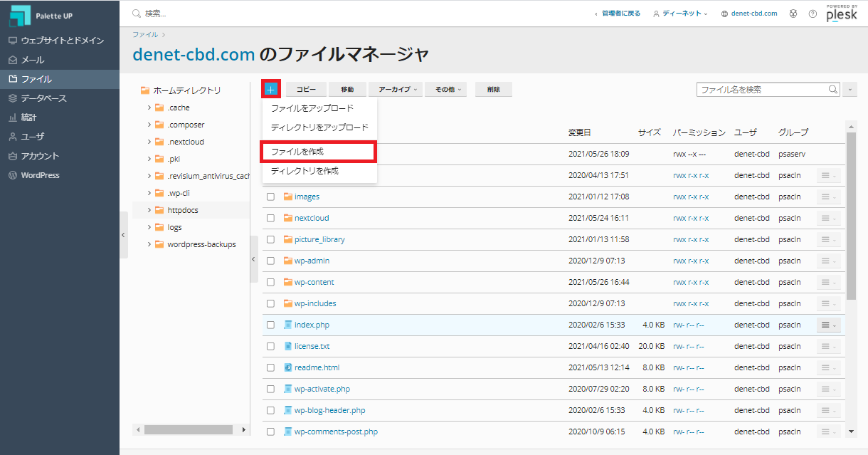The width and height of the screenshot is (868, 455).
Task: Collapse the left sidebar with arrow handle
Action: point(124,234)
